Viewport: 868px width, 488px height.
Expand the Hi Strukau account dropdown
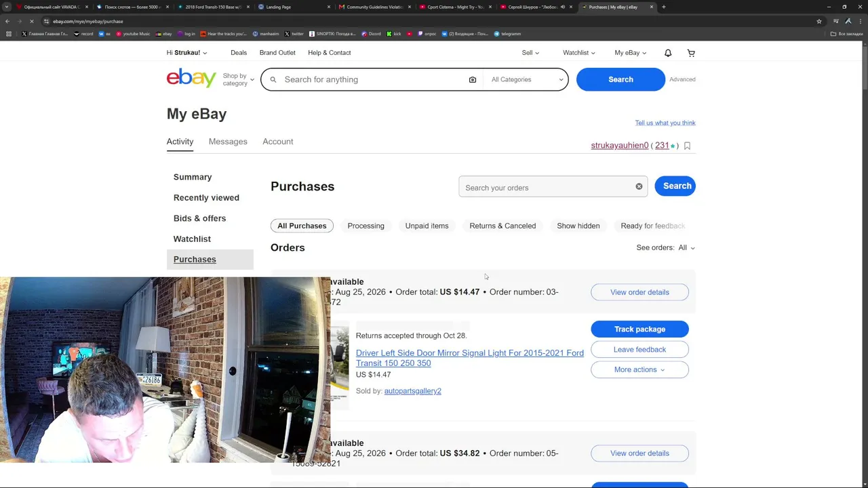[x=186, y=53]
